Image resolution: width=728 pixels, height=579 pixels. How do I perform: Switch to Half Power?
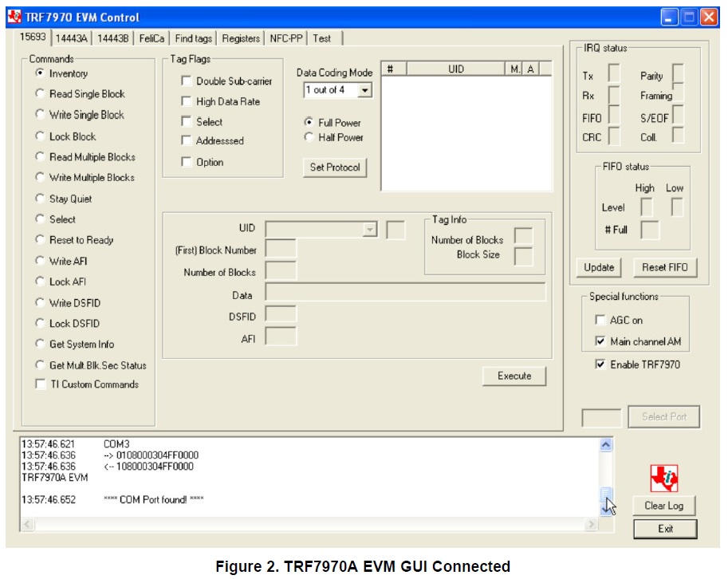tap(309, 137)
